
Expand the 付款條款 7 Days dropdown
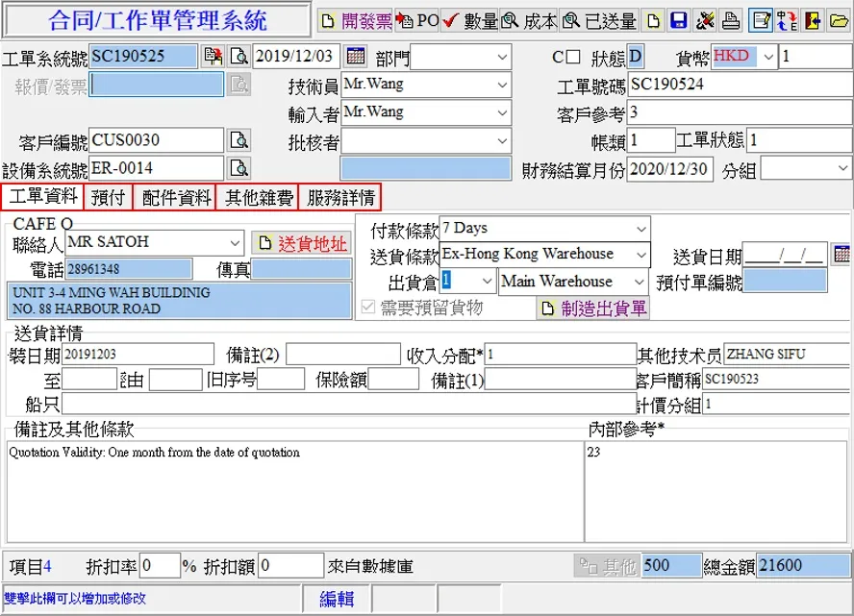[x=640, y=229]
